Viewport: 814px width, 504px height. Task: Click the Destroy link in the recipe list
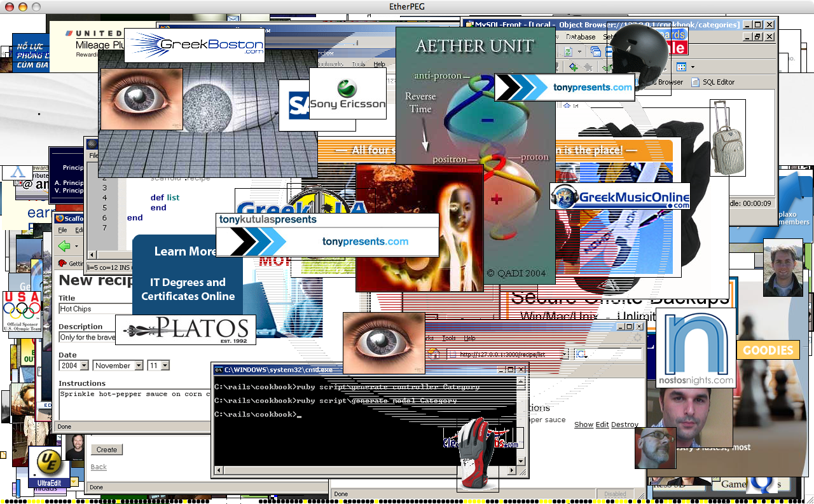(x=624, y=425)
